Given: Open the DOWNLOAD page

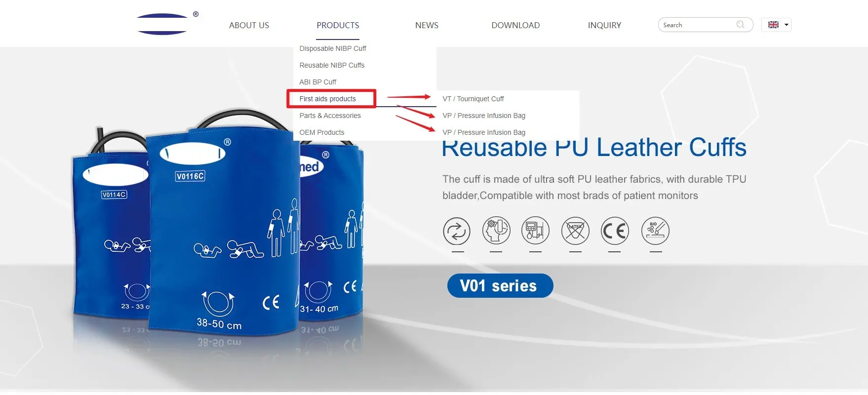Looking at the screenshot, I should pos(515,25).
